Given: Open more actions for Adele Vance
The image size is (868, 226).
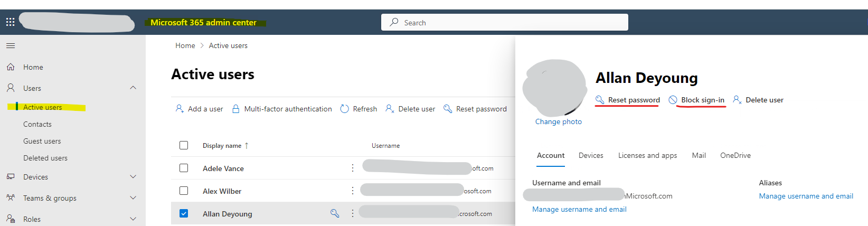Looking at the screenshot, I should 353,168.
